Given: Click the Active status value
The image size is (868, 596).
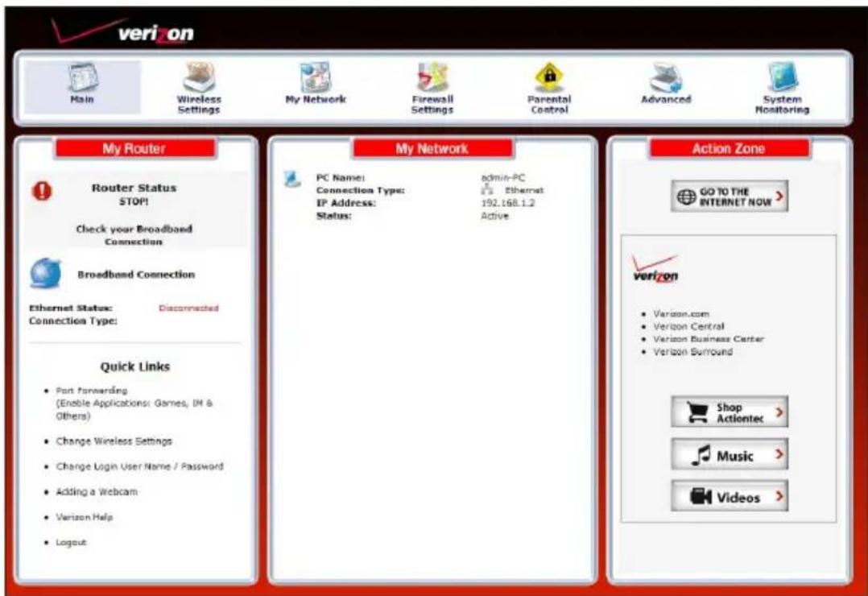Looking at the screenshot, I should 495,216.
